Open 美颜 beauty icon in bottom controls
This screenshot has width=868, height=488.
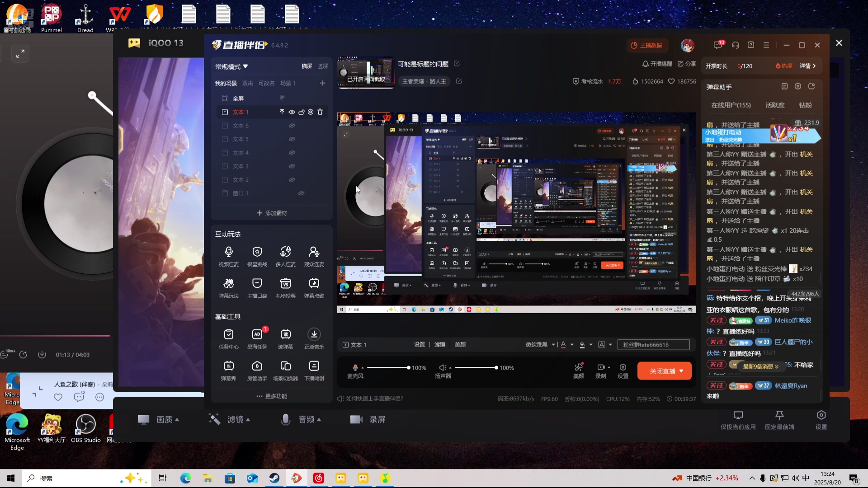pyautogui.click(x=579, y=370)
